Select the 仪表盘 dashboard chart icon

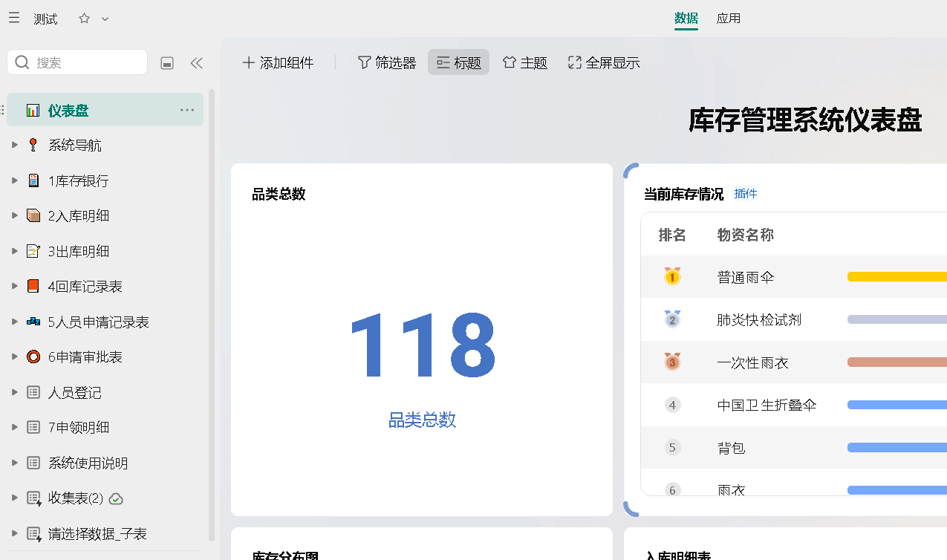(x=33, y=110)
